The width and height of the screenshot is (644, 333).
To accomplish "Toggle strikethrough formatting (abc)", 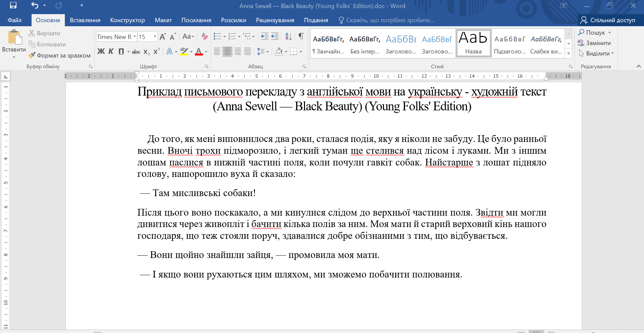I will [x=136, y=51].
